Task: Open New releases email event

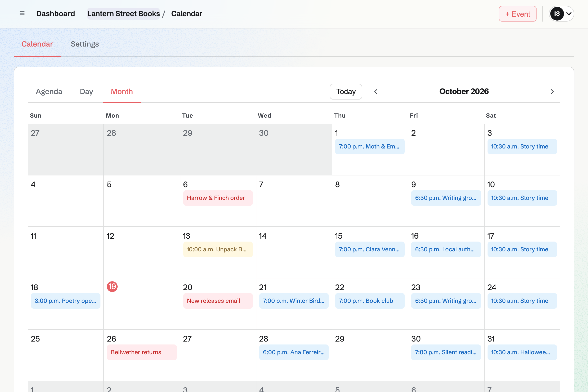Action: (x=218, y=301)
